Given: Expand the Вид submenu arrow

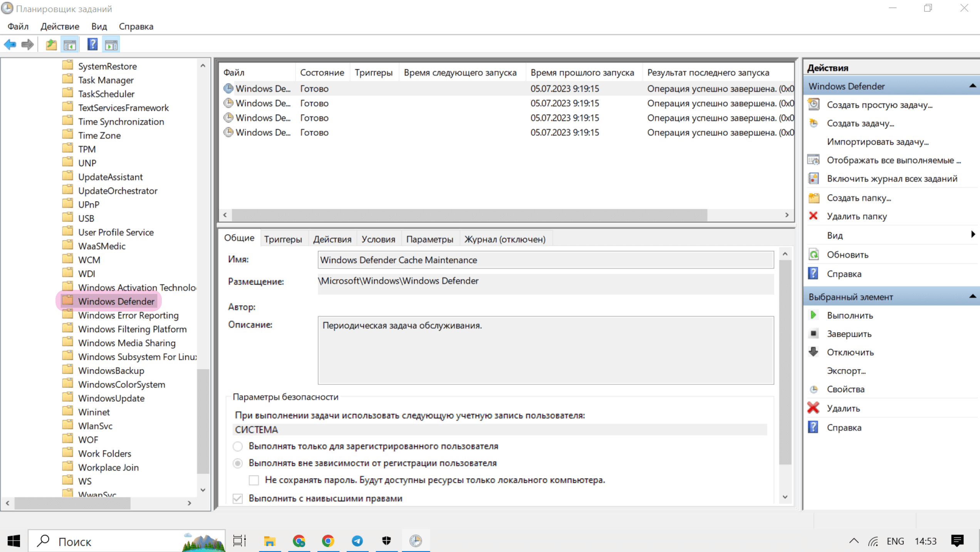Looking at the screenshot, I should [973, 234].
